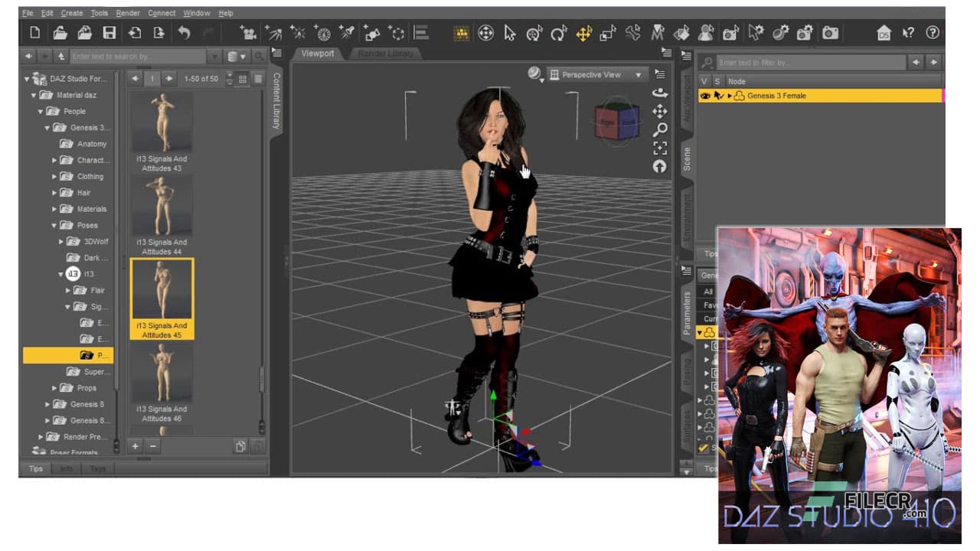The width and height of the screenshot is (980, 551).
Task: Click the Undo icon in the toolbar
Action: click(x=184, y=33)
